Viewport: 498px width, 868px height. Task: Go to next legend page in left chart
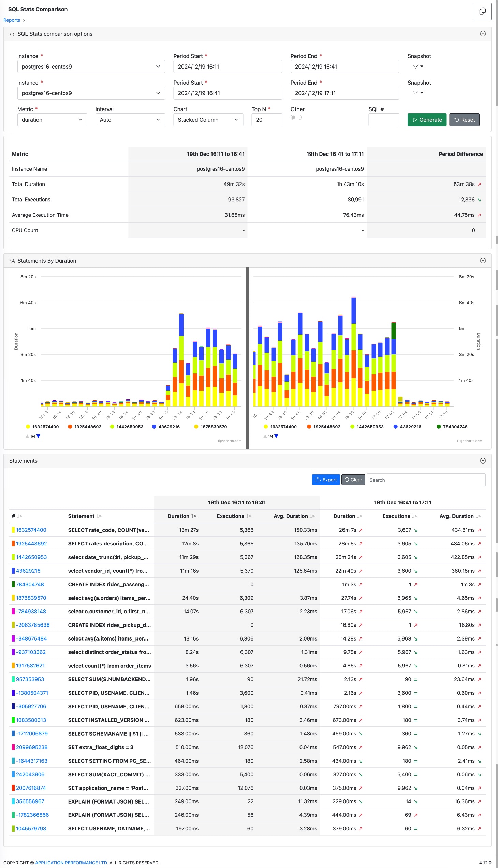tap(38, 436)
